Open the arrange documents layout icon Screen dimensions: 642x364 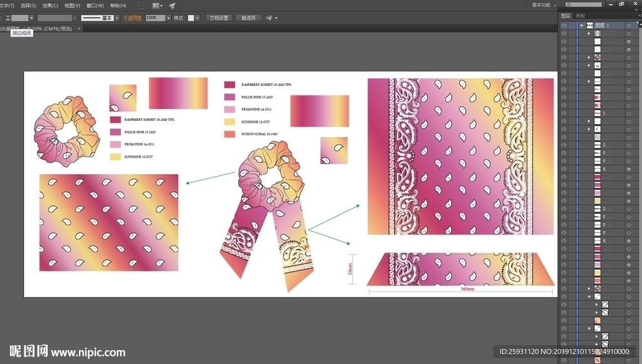(156, 5)
